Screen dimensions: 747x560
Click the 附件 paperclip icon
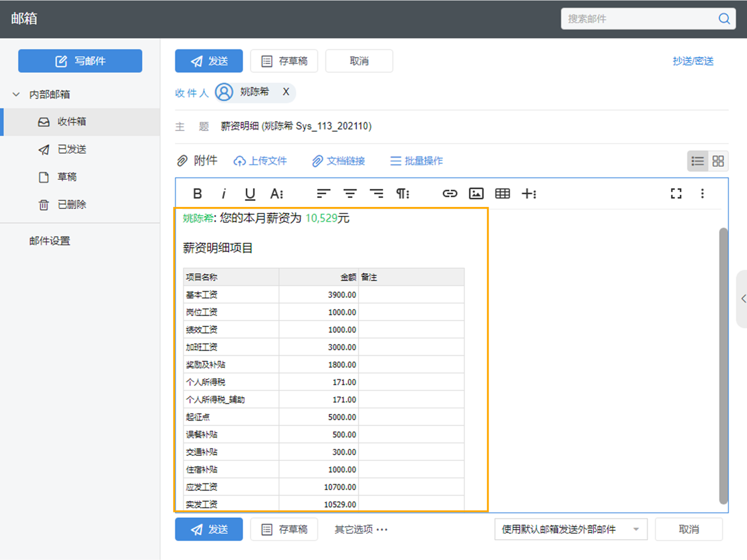(x=182, y=161)
